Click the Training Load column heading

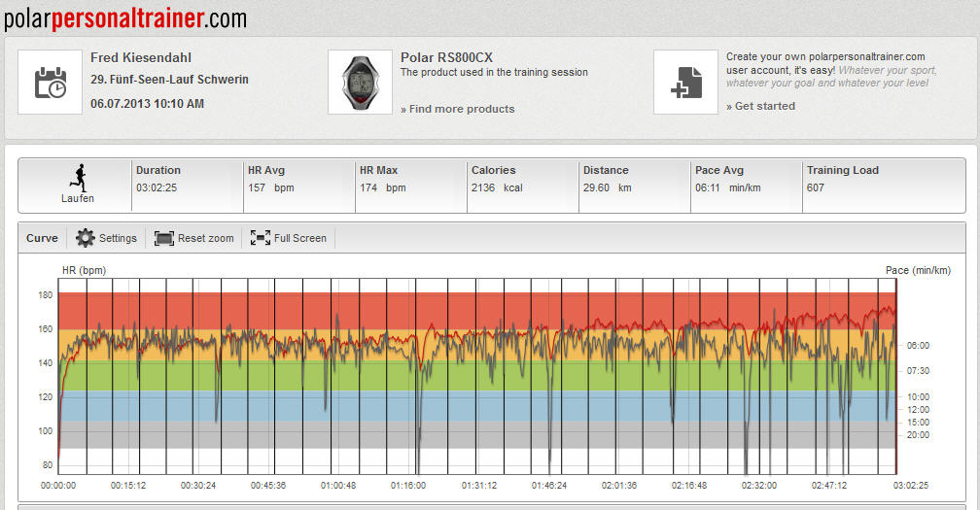(x=843, y=170)
